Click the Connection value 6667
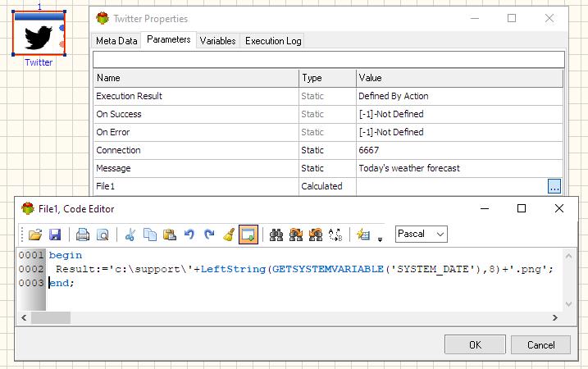 (369, 150)
